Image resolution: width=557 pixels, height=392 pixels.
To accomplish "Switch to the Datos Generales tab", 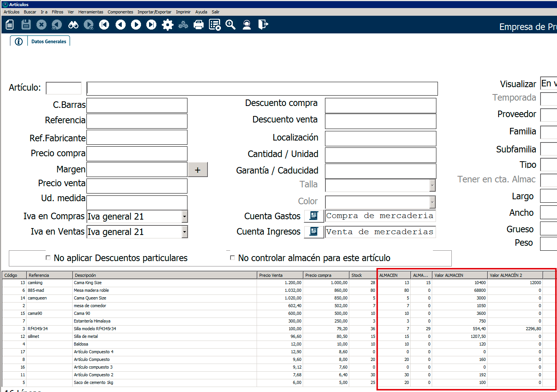I will tap(48, 41).
